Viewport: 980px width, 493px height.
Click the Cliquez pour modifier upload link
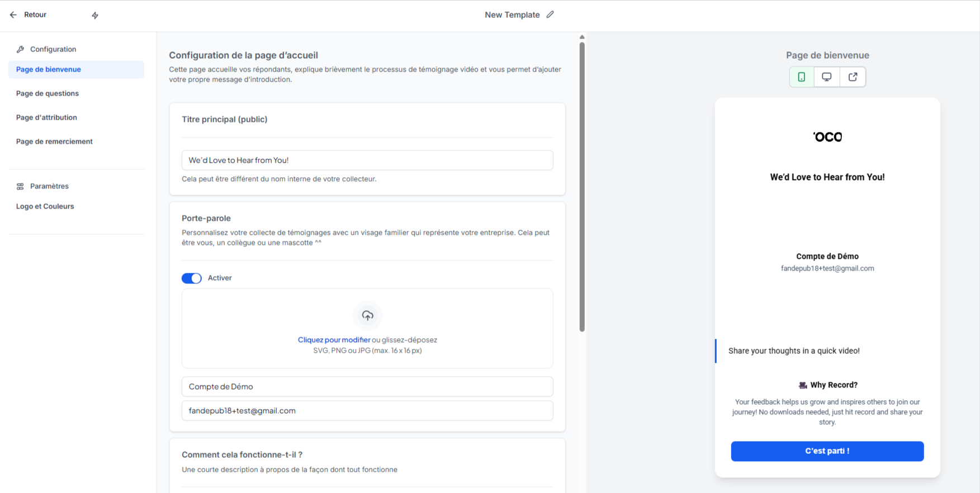334,340
